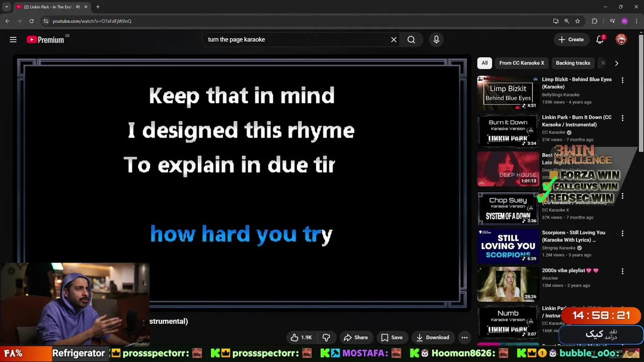Open a new browser tab
The width and height of the screenshot is (644, 362).
[x=98, y=7]
